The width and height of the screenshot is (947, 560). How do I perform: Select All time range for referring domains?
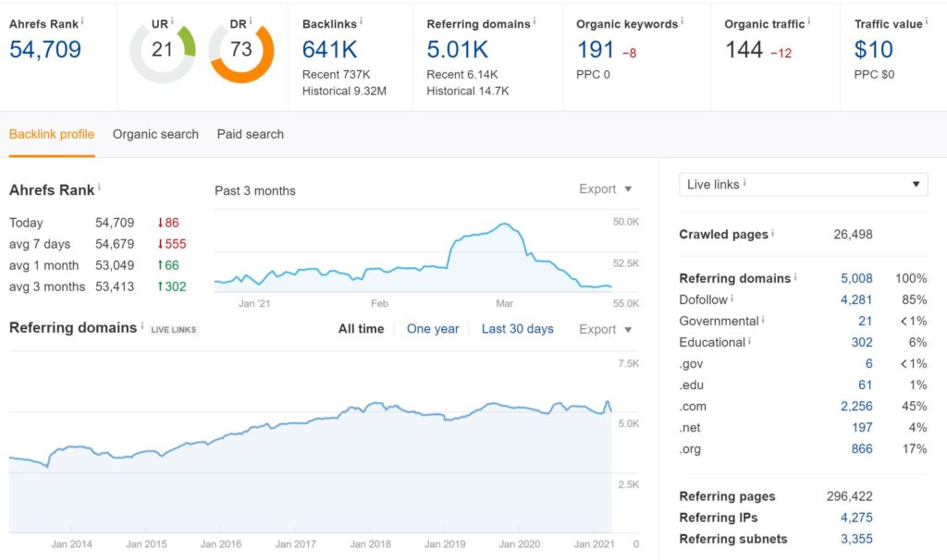362,329
